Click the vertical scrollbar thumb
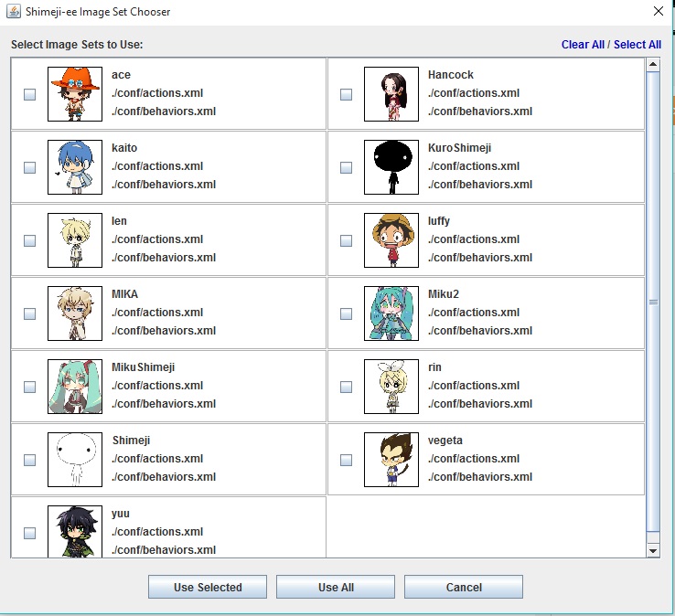The width and height of the screenshot is (675, 616). point(653,302)
